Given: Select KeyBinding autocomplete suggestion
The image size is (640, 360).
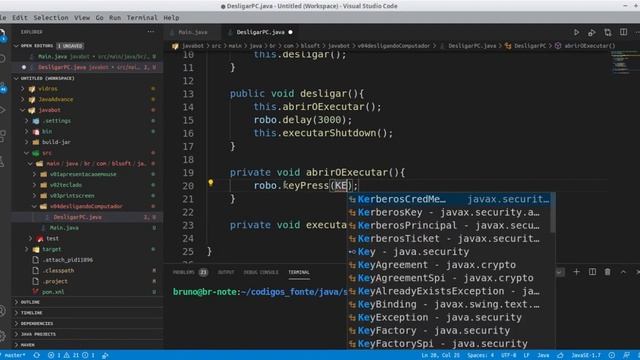Looking at the screenshot, I should [x=449, y=304].
